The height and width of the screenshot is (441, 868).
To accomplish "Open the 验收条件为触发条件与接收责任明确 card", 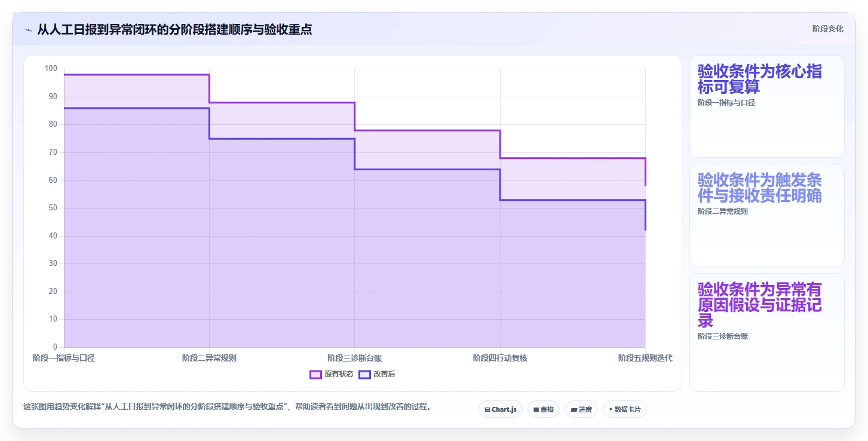I will [x=767, y=215].
